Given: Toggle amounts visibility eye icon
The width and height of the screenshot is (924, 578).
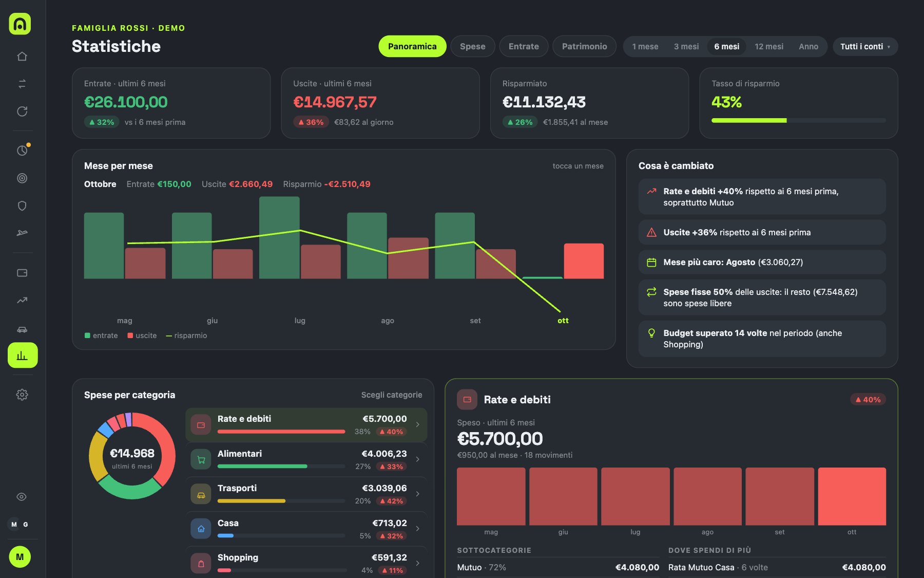Looking at the screenshot, I should point(22,497).
